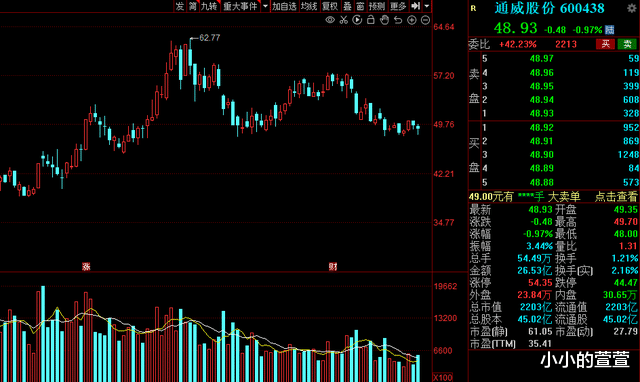
Task: Open settings gear in quote panel
Action: 631,8
